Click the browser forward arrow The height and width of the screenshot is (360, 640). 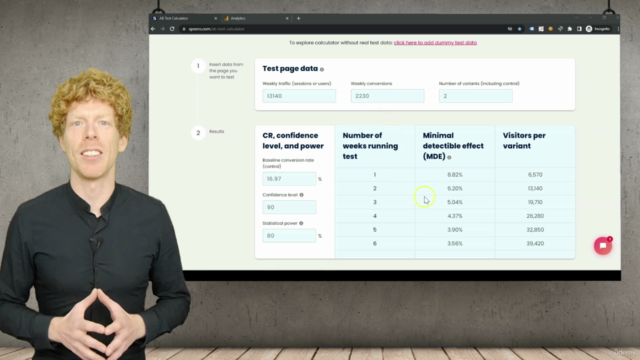click(162, 29)
